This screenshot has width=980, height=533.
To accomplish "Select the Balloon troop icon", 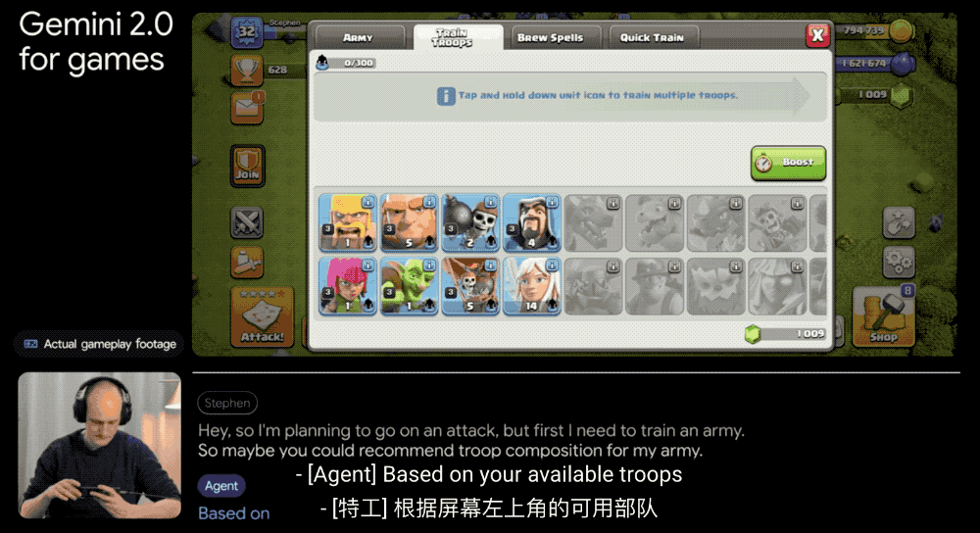I will point(470,285).
